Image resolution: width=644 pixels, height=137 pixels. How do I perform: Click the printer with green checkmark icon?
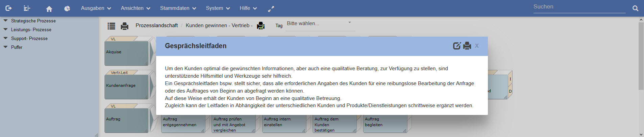pyautogui.click(x=261, y=25)
